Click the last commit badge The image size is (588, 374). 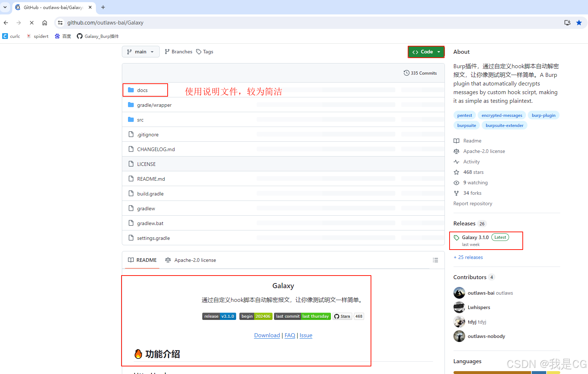click(302, 316)
